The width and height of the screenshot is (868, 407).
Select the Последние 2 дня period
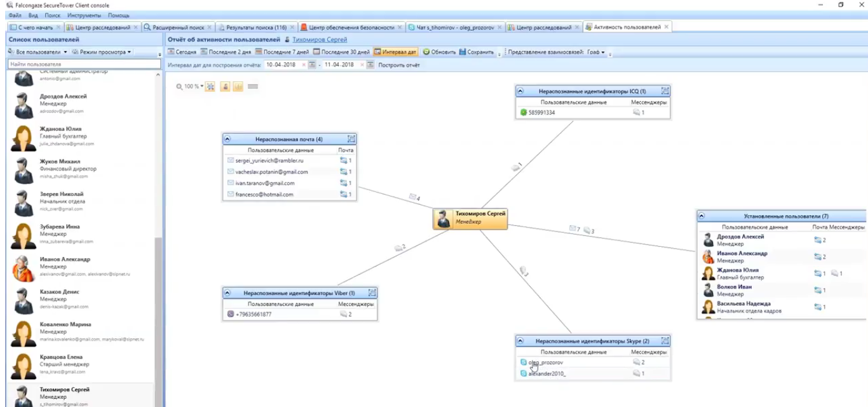pyautogui.click(x=226, y=52)
